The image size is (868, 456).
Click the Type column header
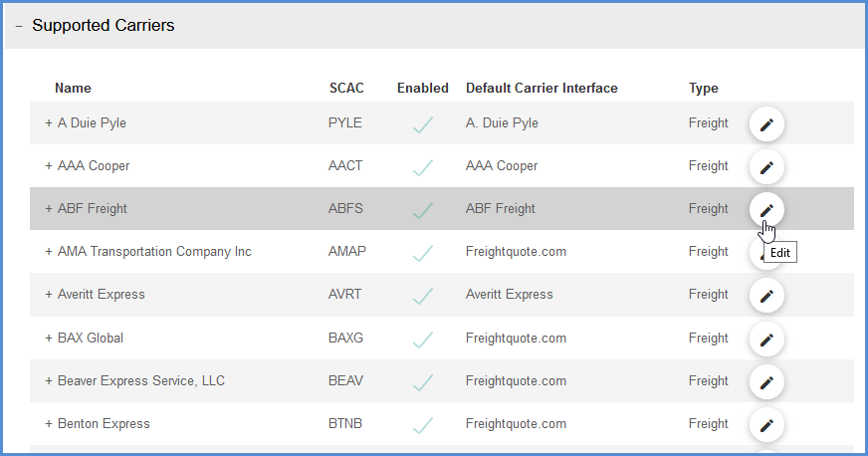(704, 88)
